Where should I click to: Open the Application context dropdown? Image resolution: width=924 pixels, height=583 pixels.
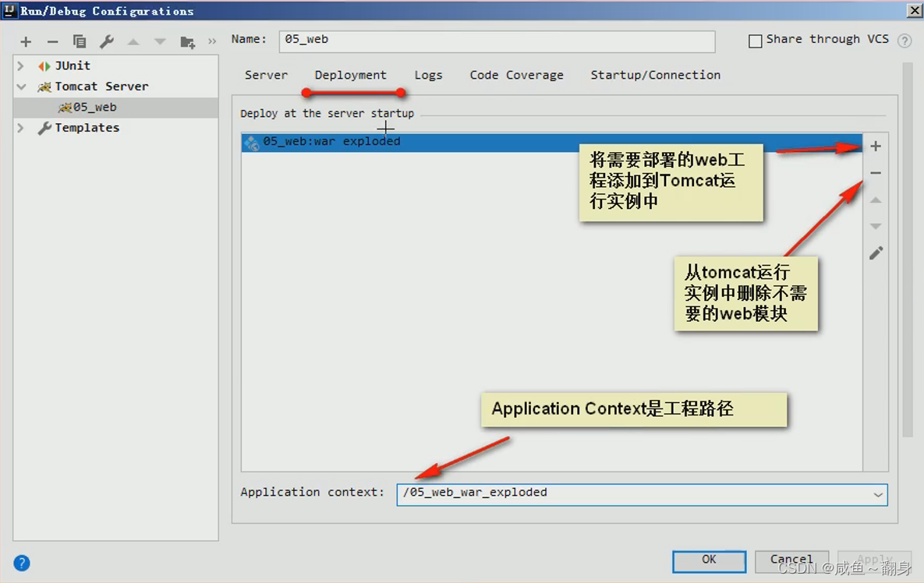(x=878, y=495)
